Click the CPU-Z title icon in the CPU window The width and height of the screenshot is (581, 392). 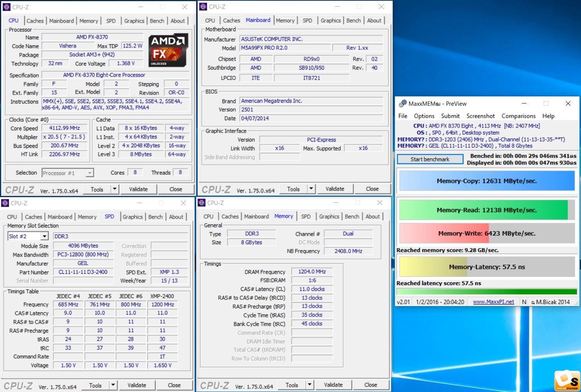(7, 7)
